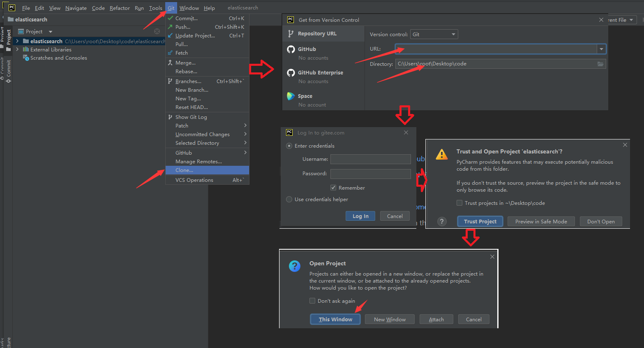Screen dimensions: 644x348
Task: Expand the External Libraries tree node
Action: [x=17, y=49]
